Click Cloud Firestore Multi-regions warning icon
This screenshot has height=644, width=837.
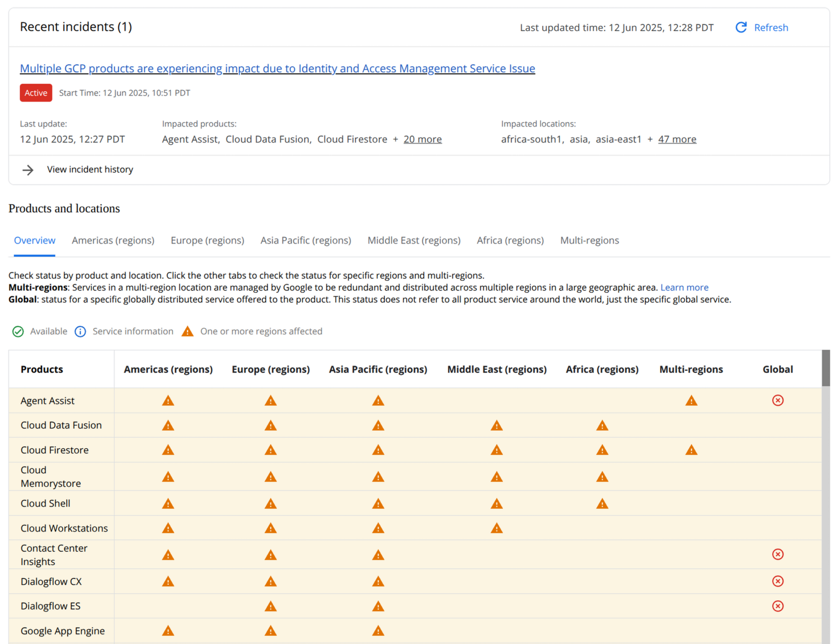click(x=691, y=450)
